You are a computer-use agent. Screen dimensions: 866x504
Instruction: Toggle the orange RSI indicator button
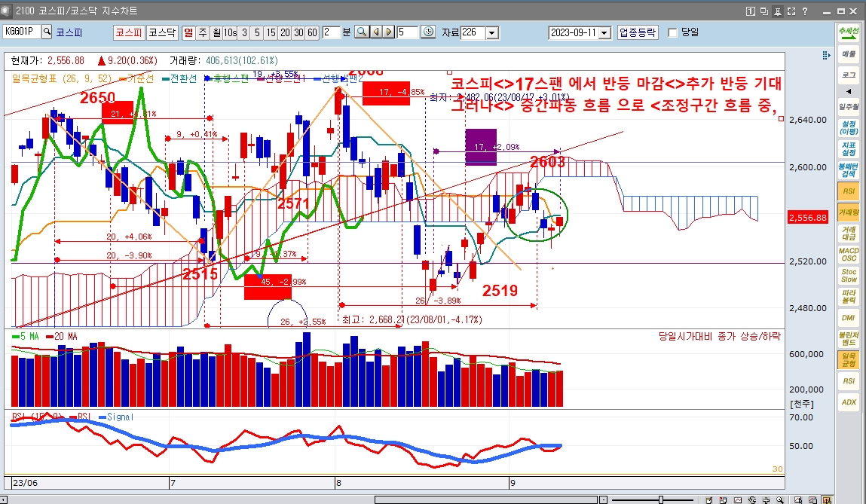(849, 191)
